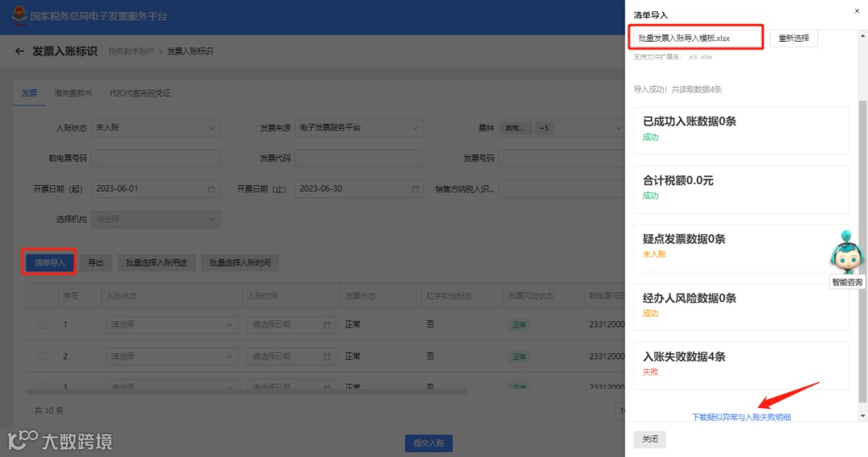This screenshot has height=457, width=868.
Task: Tick the select-all checkbox in table header
Action: click(x=42, y=296)
